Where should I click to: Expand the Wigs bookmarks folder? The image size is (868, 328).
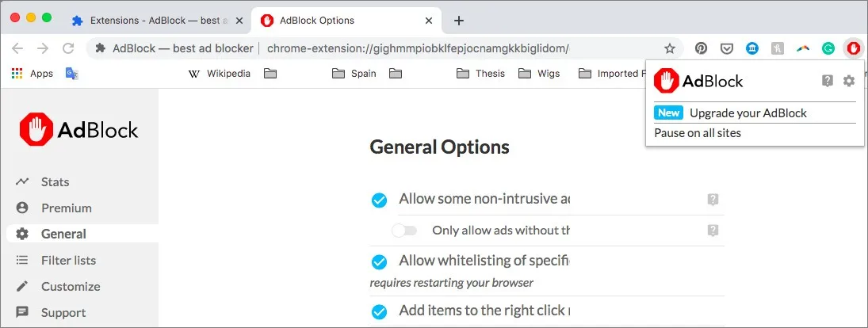pyautogui.click(x=539, y=74)
